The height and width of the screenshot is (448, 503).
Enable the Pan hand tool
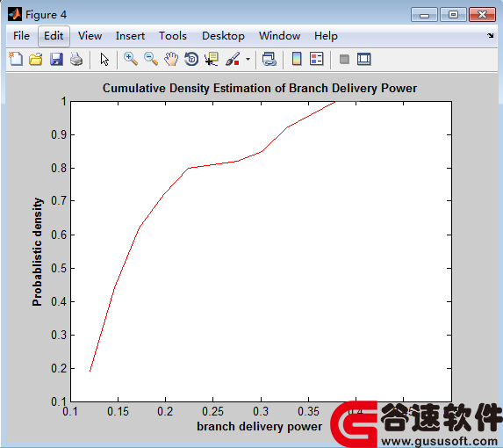pos(171,60)
